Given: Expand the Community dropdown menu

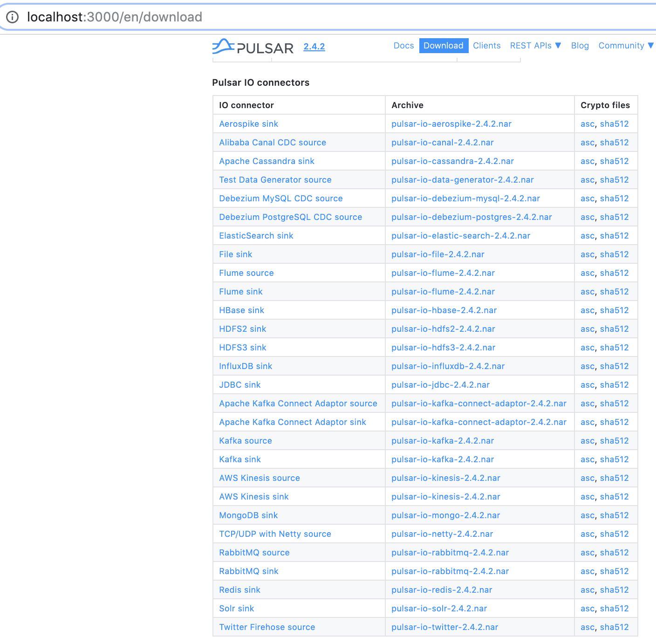Looking at the screenshot, I should point(626,46).
